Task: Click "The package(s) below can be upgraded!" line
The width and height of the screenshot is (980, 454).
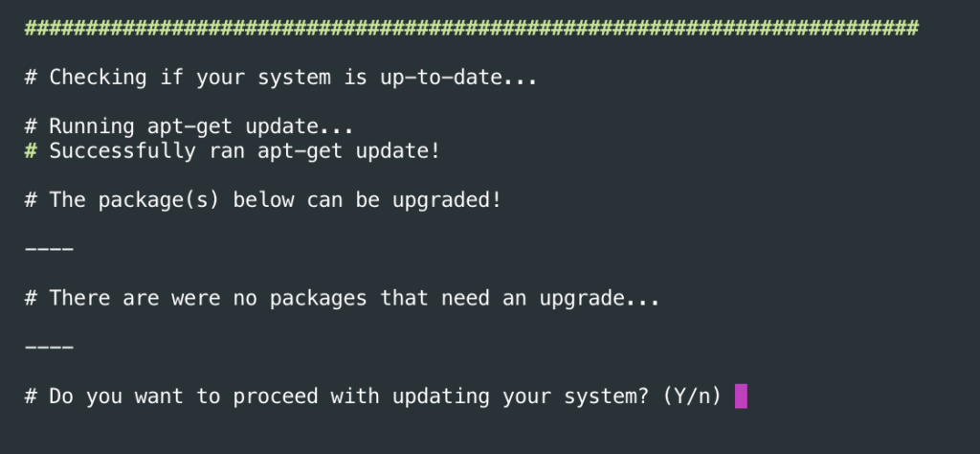Action: (x=263, y=200)
